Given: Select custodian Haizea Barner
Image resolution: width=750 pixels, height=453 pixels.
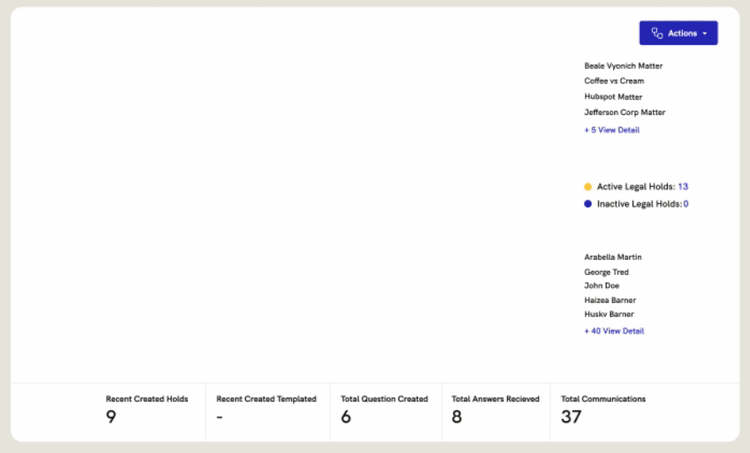Looking at the screenshot, I should 610,300.
